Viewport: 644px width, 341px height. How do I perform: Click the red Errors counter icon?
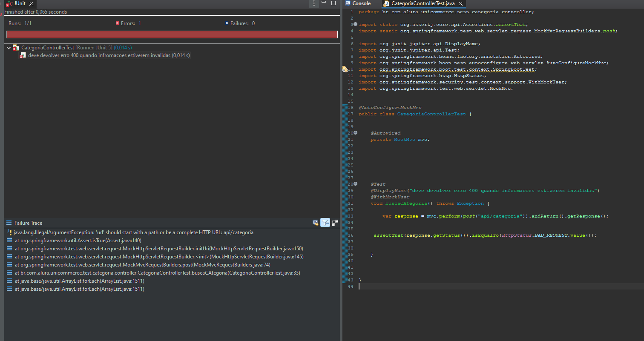(x=117, y=23)
